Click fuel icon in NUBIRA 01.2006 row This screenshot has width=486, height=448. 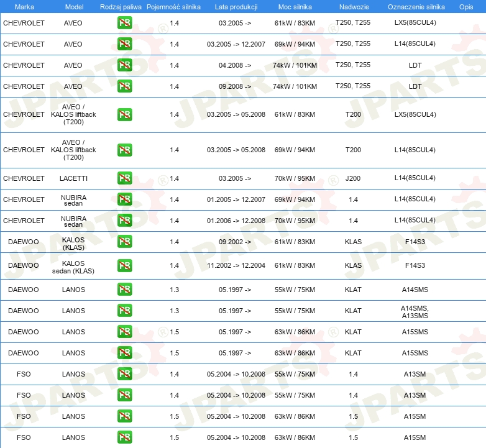(x=124, y=221)
